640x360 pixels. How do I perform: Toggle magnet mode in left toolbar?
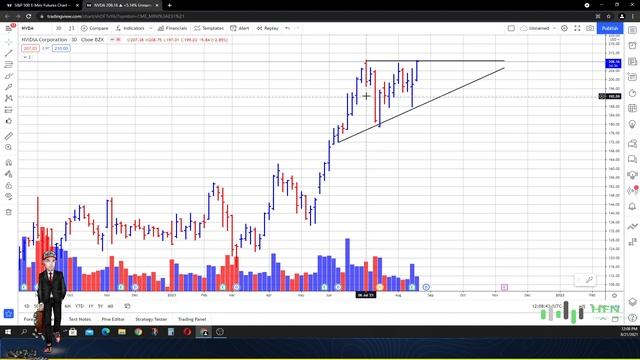(9, 162)
